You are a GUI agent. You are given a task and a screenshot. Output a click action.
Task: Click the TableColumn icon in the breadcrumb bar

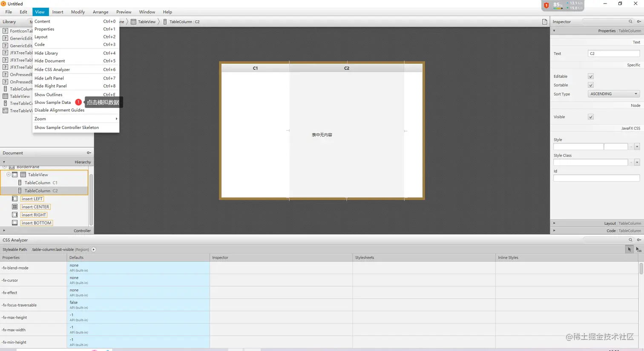[x=165, y=22]
